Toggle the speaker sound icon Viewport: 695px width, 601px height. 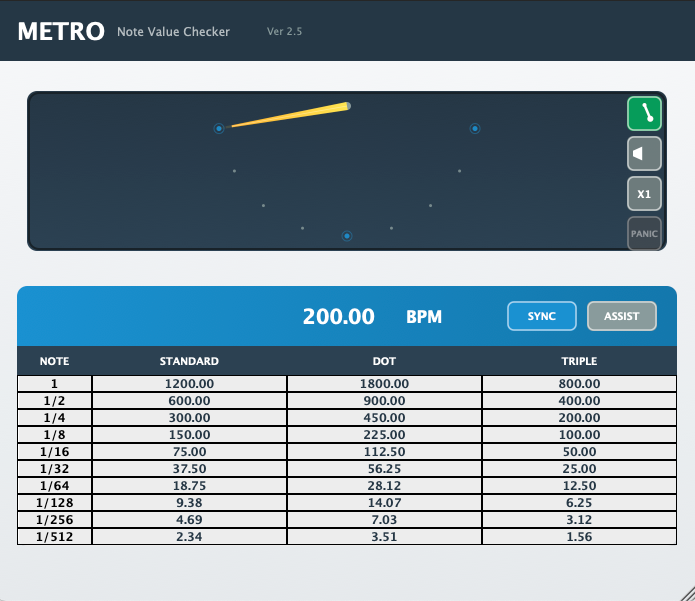[x=644, y=154]
